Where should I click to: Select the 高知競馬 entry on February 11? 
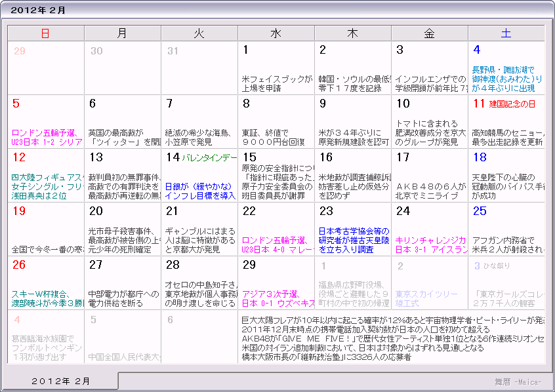coord(508,138)
